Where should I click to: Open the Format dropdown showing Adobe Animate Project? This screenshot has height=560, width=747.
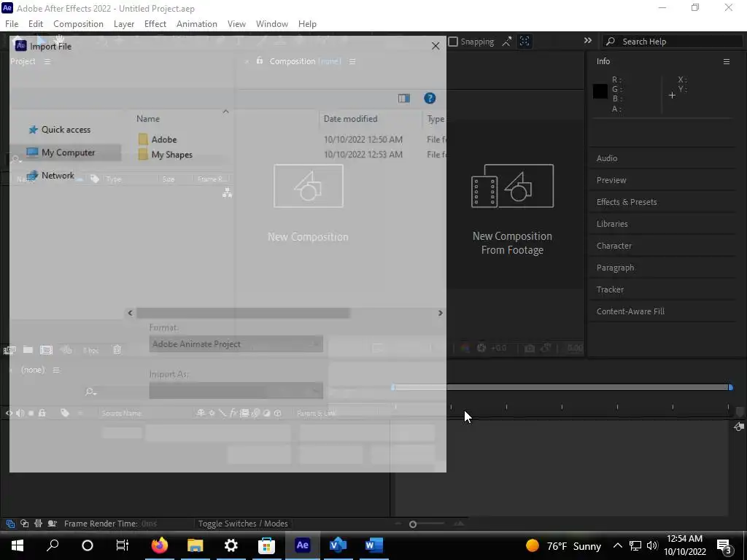(x=236, y=344)
